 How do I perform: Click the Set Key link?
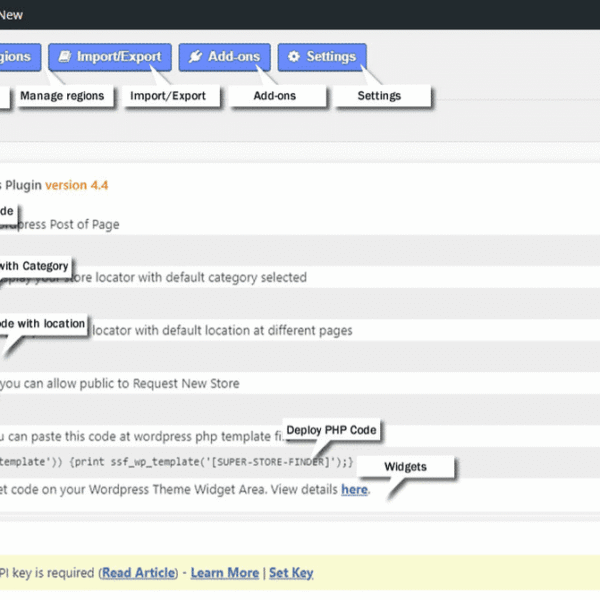pos(291,573)
